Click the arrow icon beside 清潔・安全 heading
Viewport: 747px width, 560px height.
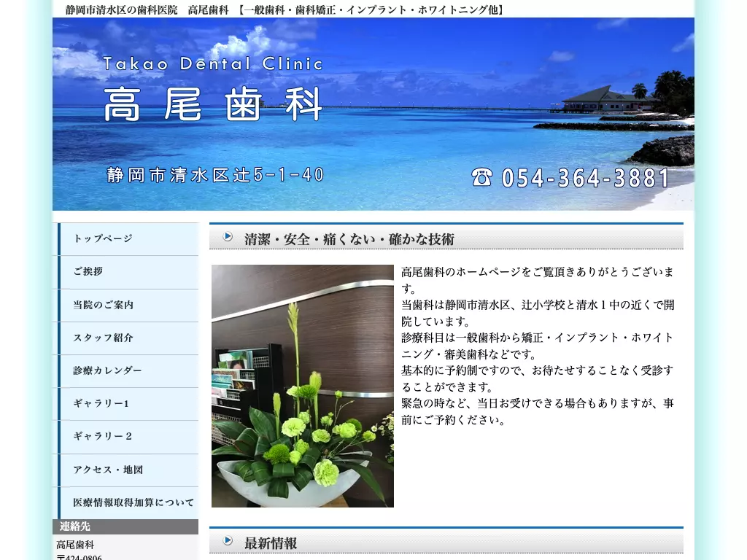(x=228, y=236)
